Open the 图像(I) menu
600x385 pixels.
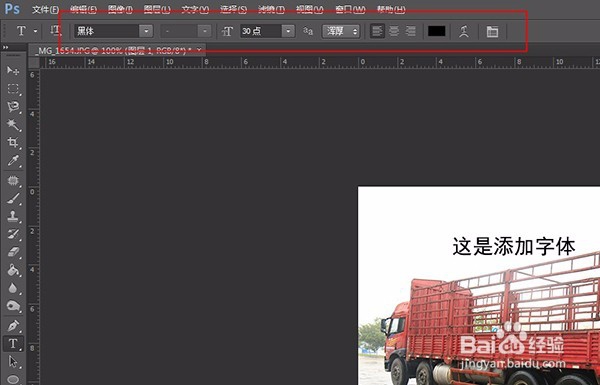120,9
